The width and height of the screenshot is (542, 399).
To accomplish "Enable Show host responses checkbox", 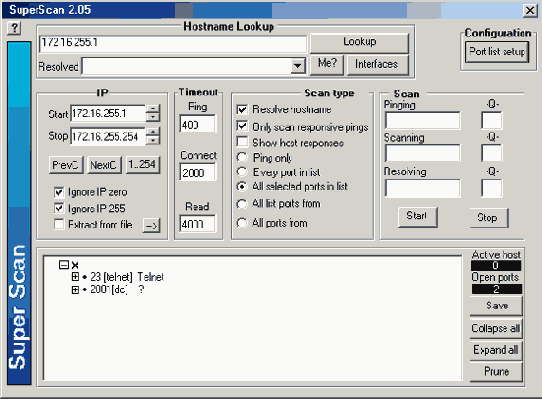I will [242, 142].
